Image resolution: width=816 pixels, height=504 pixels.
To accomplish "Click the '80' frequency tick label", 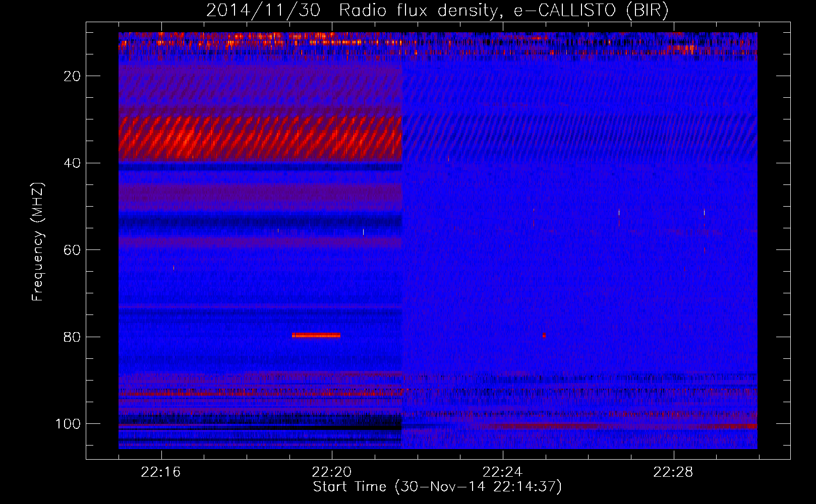I will click(x=73, y=337).
